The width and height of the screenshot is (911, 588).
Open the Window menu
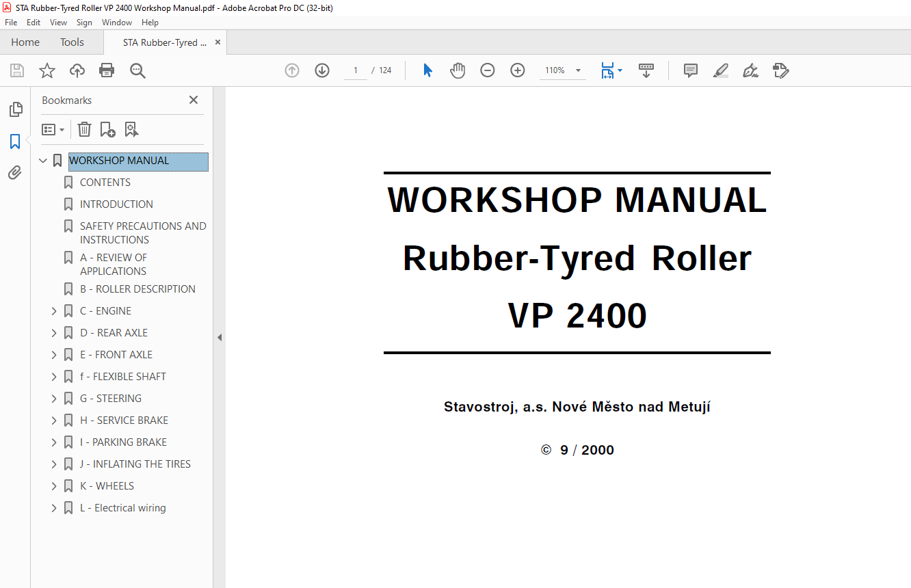pyautogui.click(x=117, y=23)
